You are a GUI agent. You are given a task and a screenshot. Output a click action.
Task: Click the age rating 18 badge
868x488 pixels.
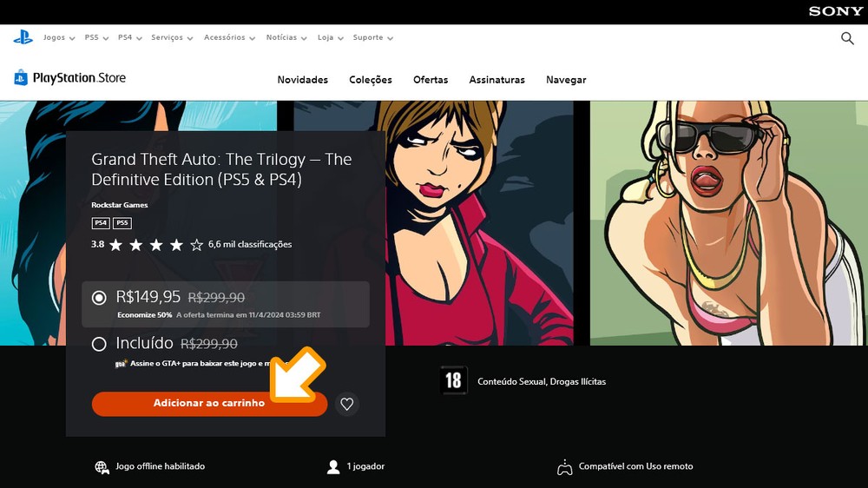pos(453,380)
